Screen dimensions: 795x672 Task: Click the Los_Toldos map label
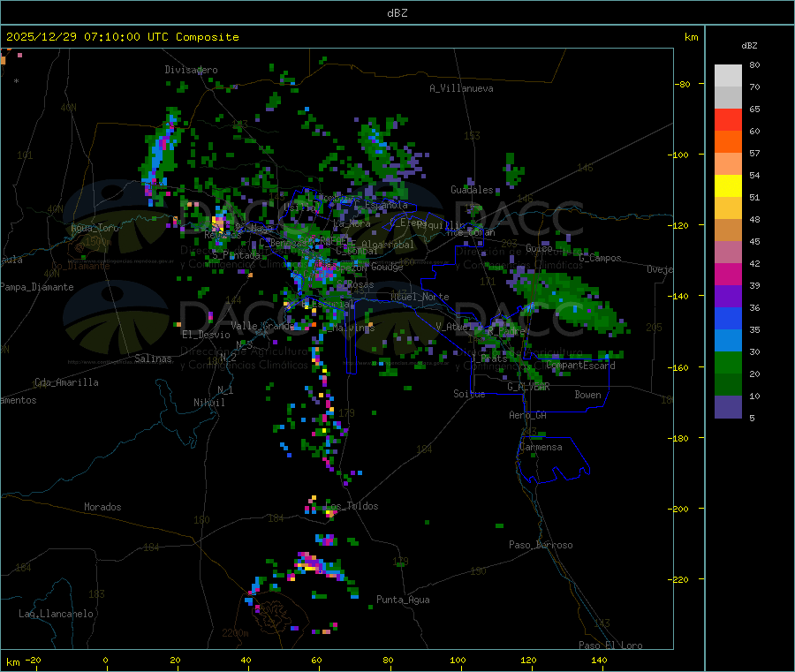pyautogui.click(x=352, y=506)
